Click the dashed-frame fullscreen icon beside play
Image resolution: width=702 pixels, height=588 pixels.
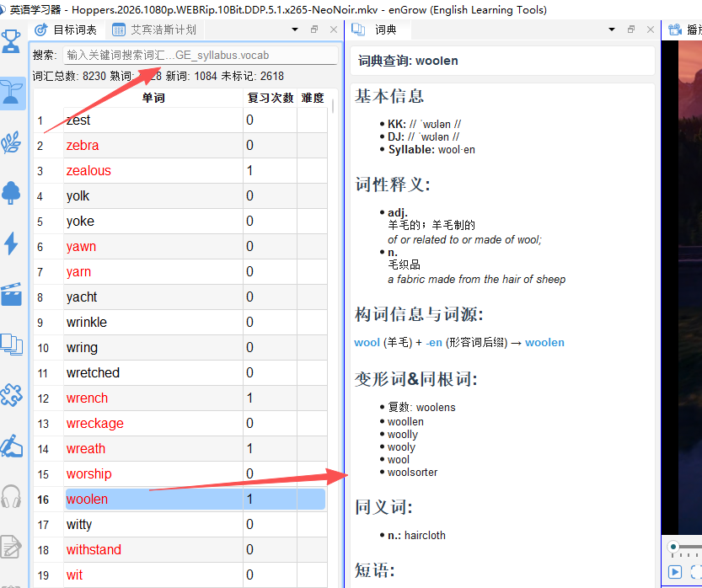pos(696,572)
